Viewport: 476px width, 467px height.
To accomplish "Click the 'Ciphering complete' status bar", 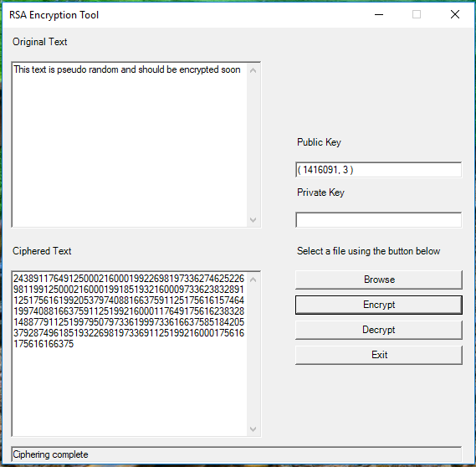I will (x=237, y=454).
